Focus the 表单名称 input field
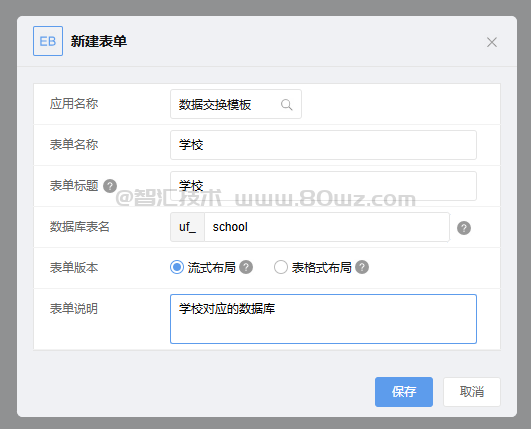 pos(323,145)
